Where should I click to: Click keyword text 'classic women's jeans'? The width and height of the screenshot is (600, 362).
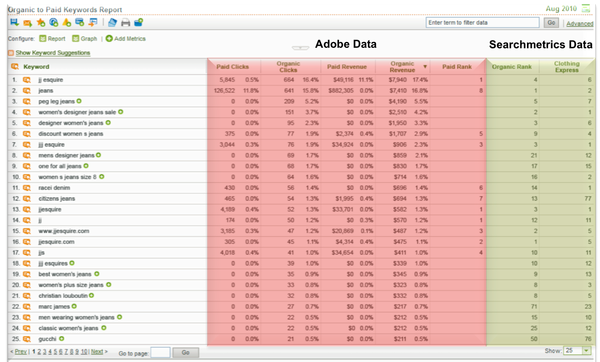pyautogui.click(x=68, y=328)
